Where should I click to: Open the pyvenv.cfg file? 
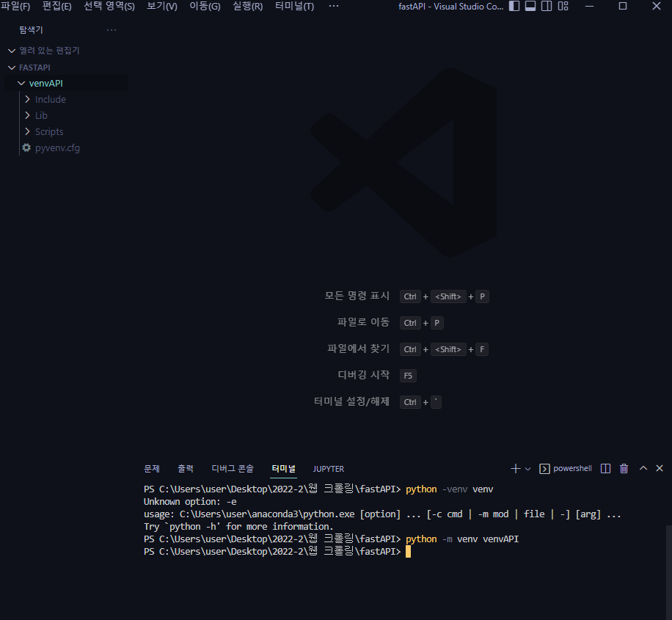(x=57, y=148)
